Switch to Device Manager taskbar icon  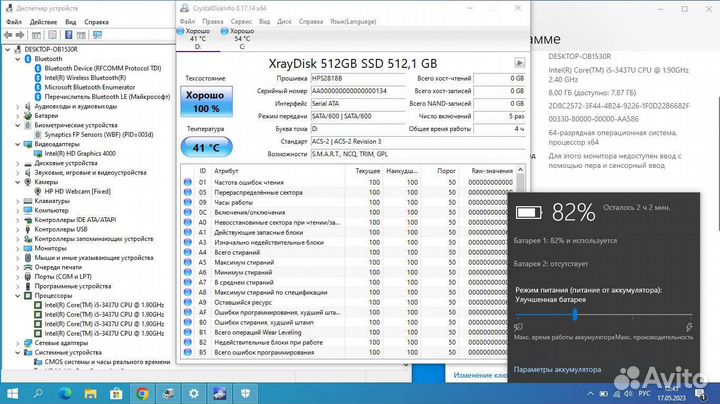pyautogui.click(x=168, y=393)
